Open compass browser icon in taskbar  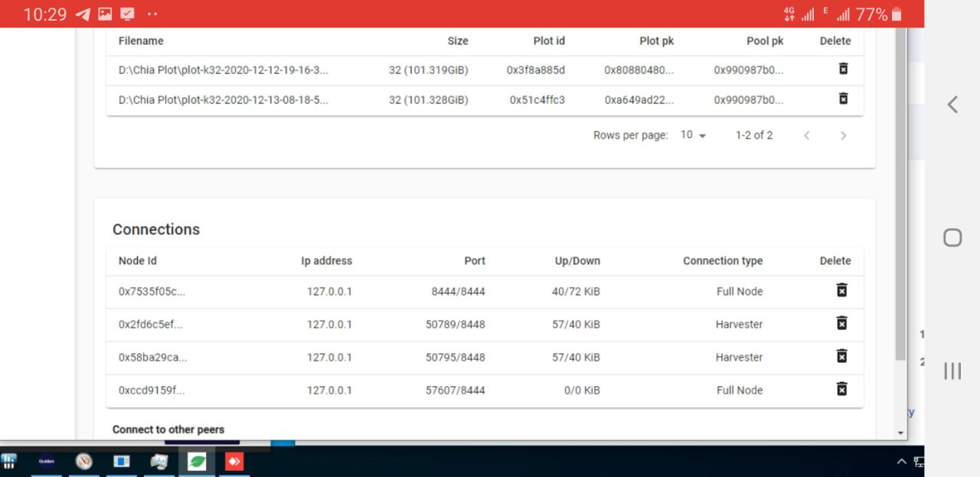[84, 461]
